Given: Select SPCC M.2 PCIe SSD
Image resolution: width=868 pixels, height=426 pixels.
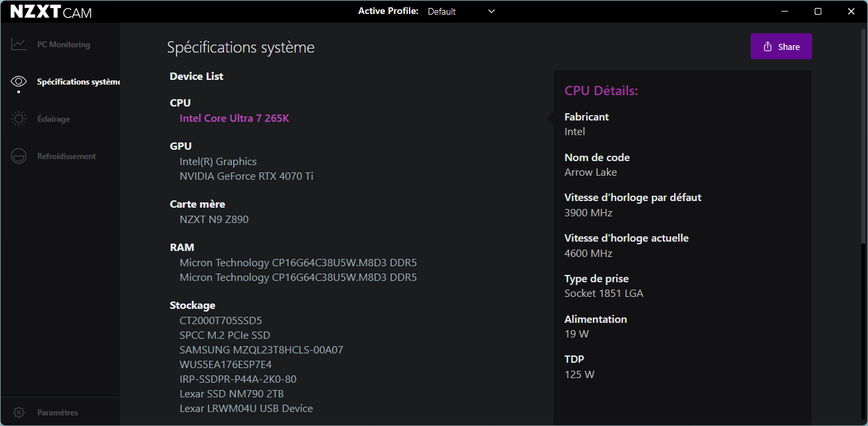Looking at the screenshot, I should pos(224,335).
